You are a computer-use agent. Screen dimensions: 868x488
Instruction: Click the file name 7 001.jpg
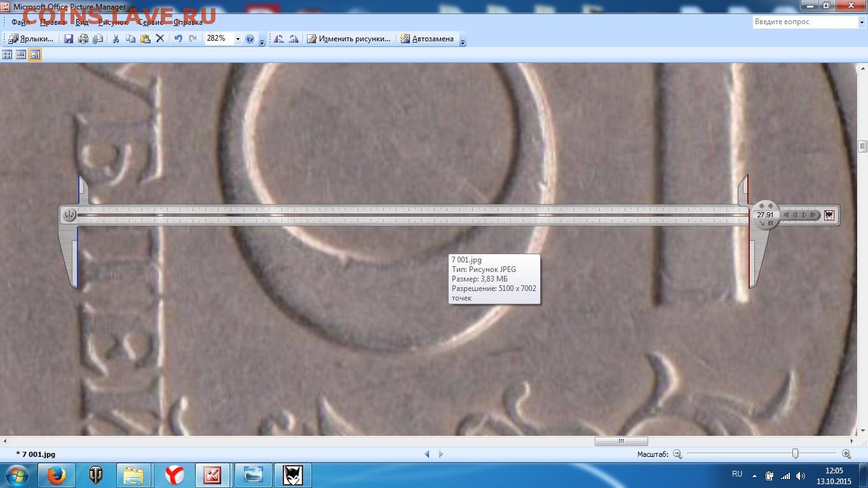coord(39,454)
